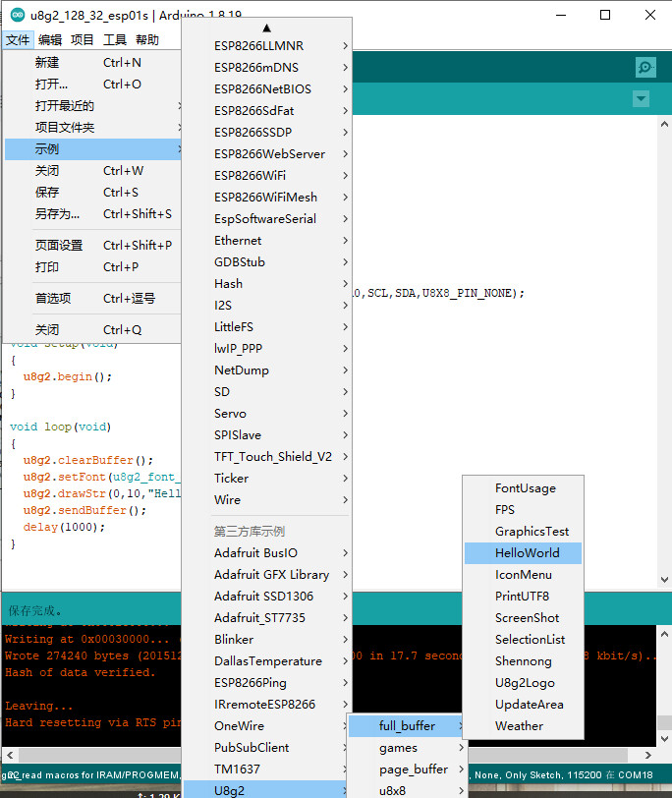
Task: Choose 关闭 Ctrl+W to close sketch
Action: [x=92, y=170]
